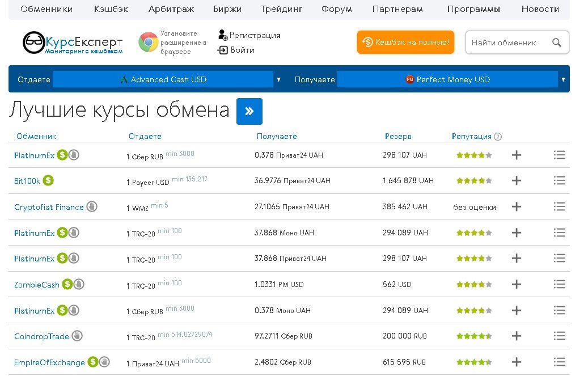Click the Кешбэк на полную! button

pos(405,42)
